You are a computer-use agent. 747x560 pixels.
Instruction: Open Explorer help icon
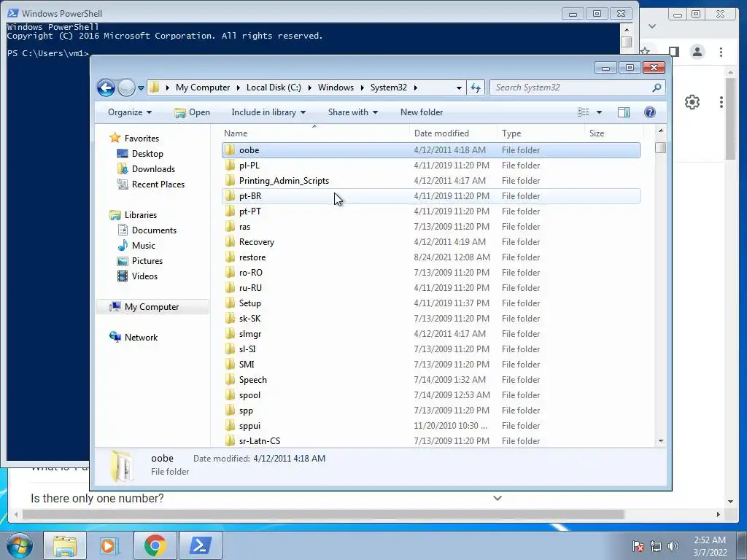[x=650, y=112]
